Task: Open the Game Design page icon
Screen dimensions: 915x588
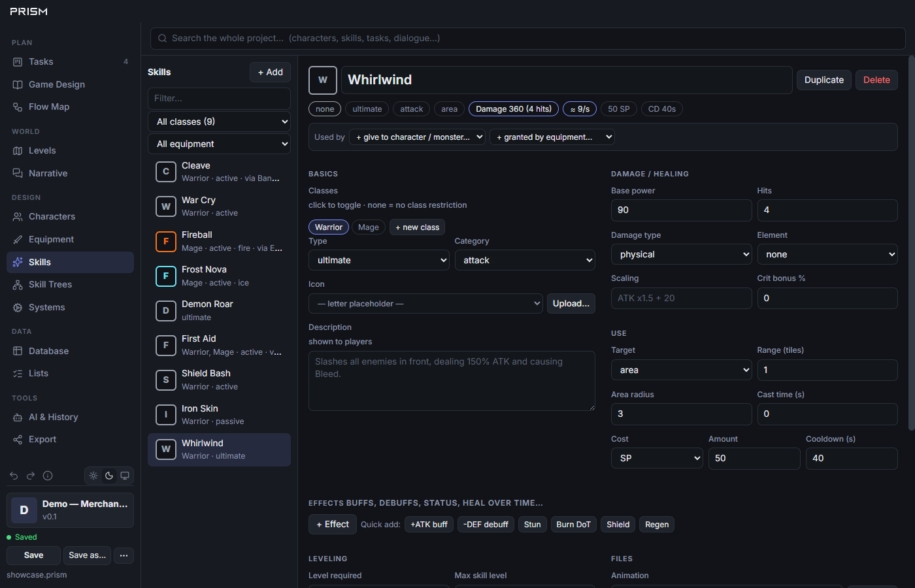Action: [x=18, y=84]
